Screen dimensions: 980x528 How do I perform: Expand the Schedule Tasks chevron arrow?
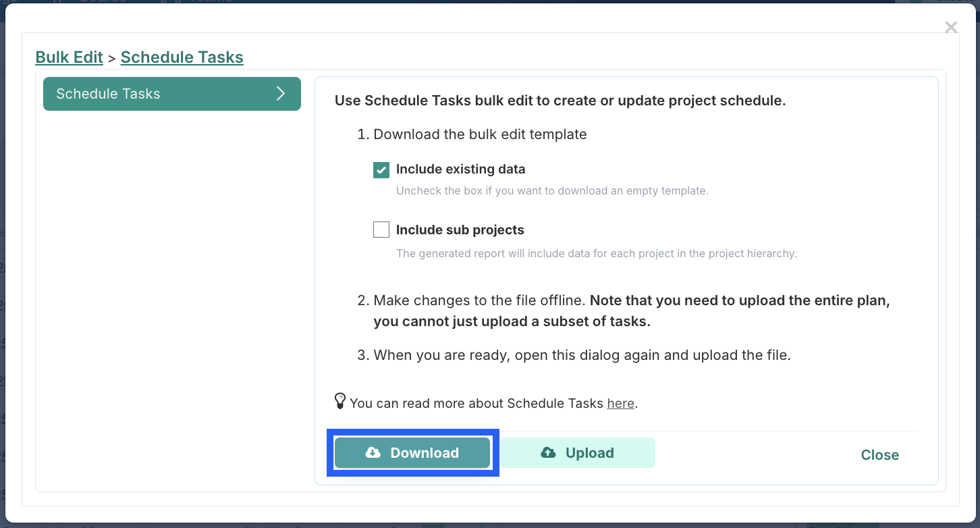281,94
